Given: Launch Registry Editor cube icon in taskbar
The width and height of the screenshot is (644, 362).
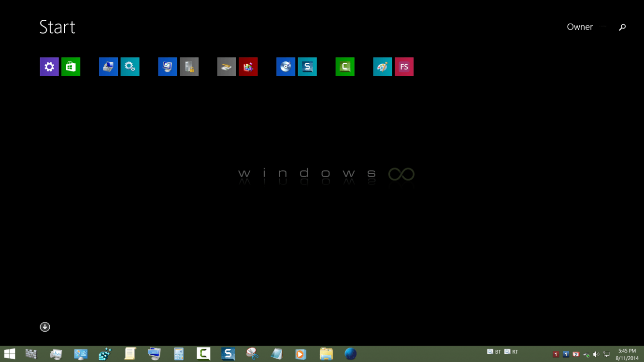Looking at the screenshot, I should click(105, 354).
